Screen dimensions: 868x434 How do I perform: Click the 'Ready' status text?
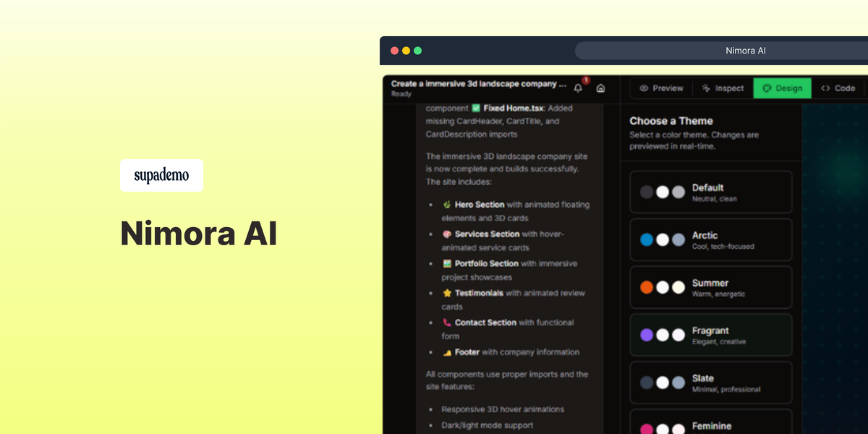[401, 94]
